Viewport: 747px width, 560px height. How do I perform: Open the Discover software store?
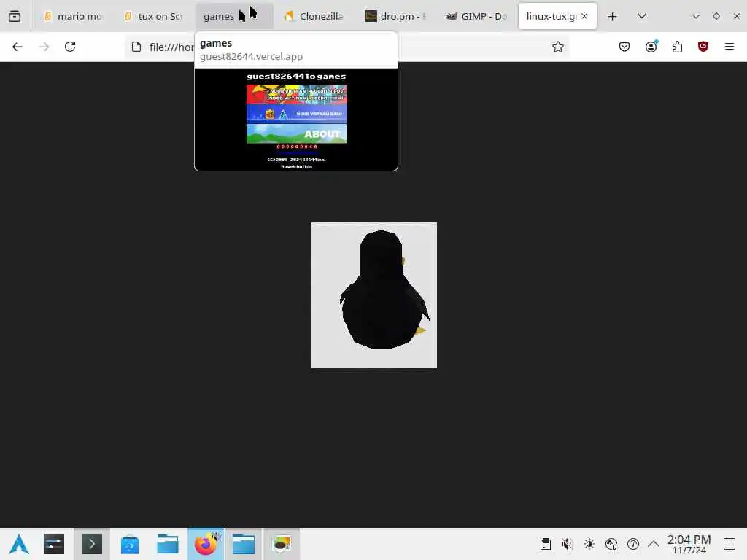click(130, 544)
